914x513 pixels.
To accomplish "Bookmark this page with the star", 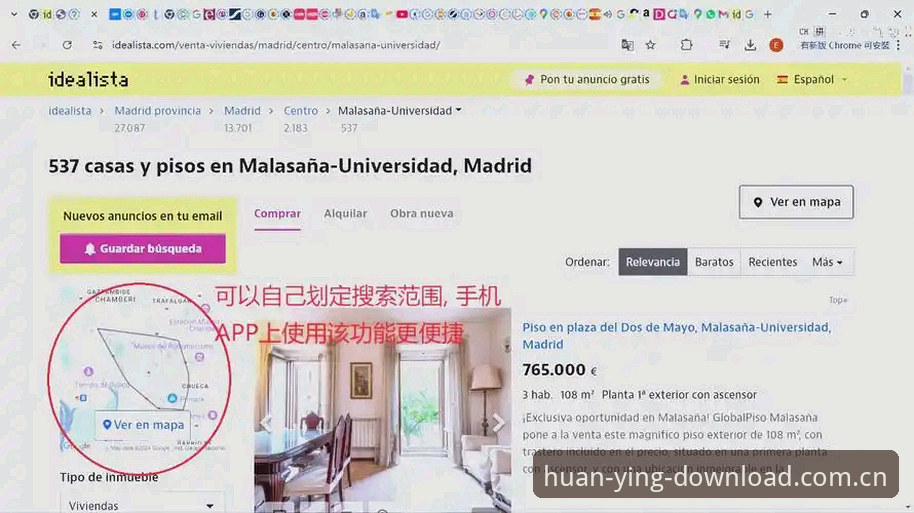I will point(651,45).
